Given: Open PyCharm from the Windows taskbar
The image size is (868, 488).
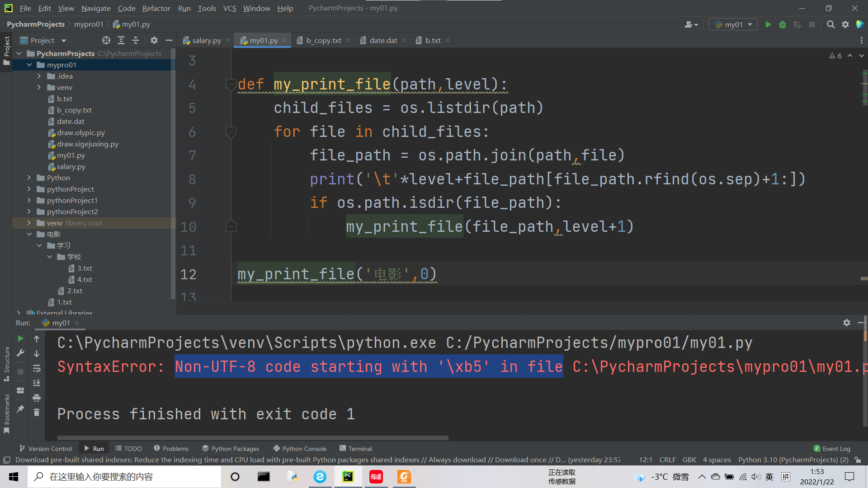Looking at the screenshot, I should point(348,477).
